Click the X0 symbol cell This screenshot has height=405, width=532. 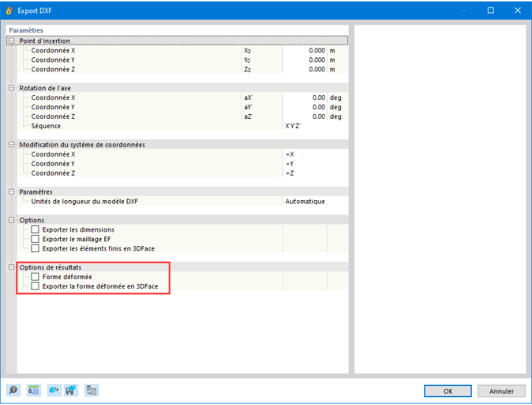(x=262, y=50)
